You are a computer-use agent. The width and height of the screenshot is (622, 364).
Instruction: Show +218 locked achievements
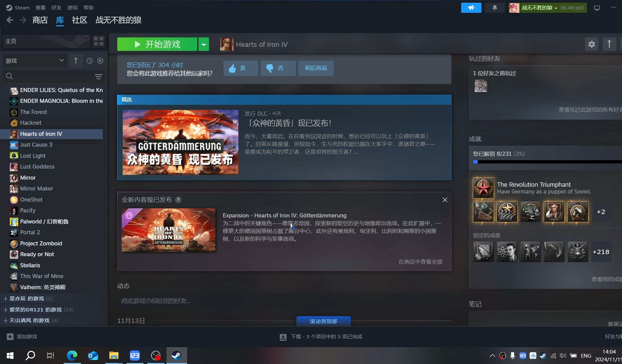[x=601, y=252]
